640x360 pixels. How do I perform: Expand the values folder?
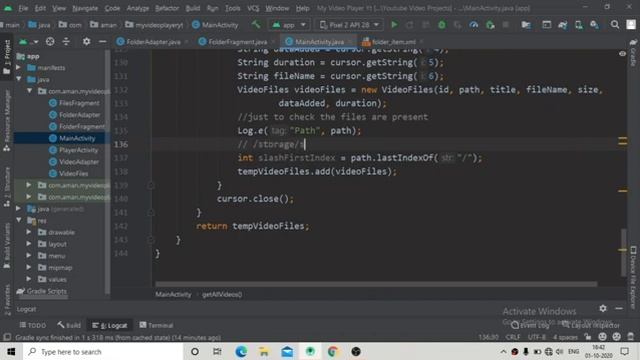point(29,279)
